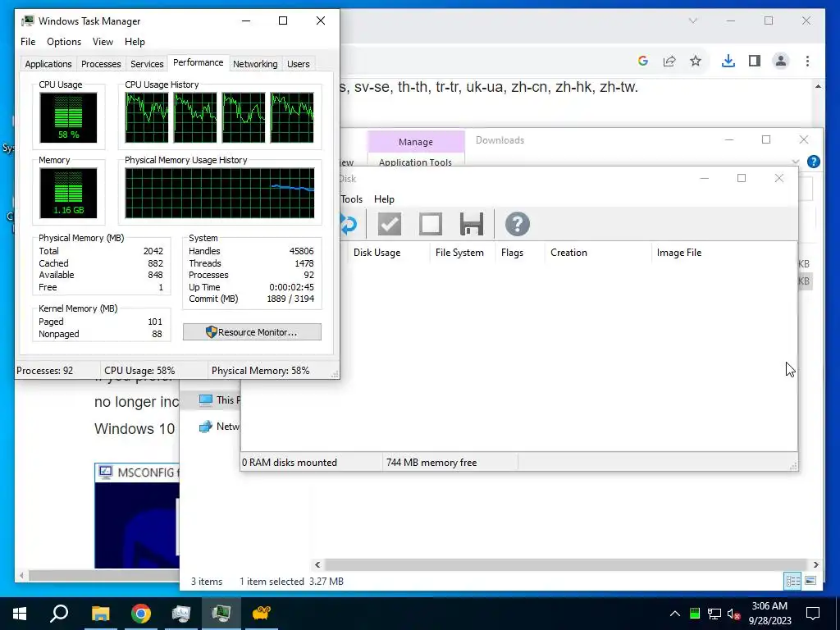840x630 pixels.
Task: Click the CPU Usage 58% gauge
Action: click(x=68, y=117)
